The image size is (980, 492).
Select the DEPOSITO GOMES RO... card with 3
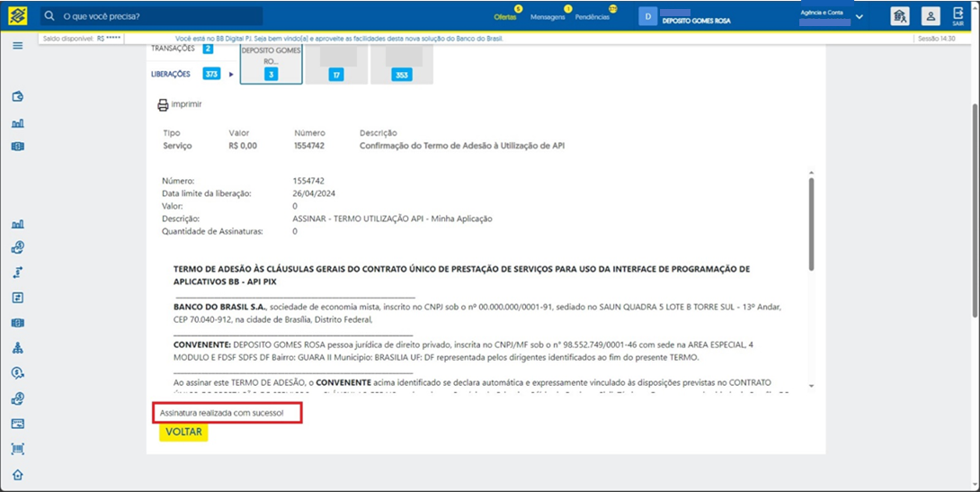tap(272, 64)
